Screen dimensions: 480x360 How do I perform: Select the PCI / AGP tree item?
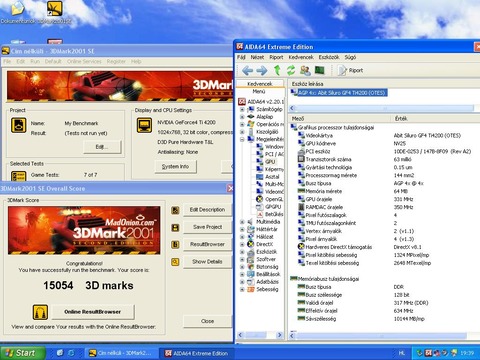(274, 154)
